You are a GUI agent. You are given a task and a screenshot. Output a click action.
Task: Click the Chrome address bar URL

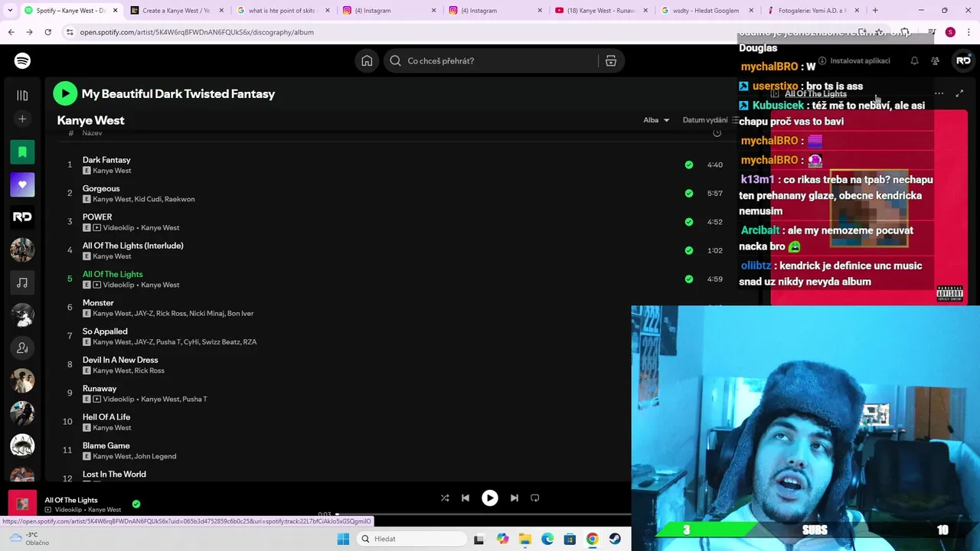coord(197,32)
